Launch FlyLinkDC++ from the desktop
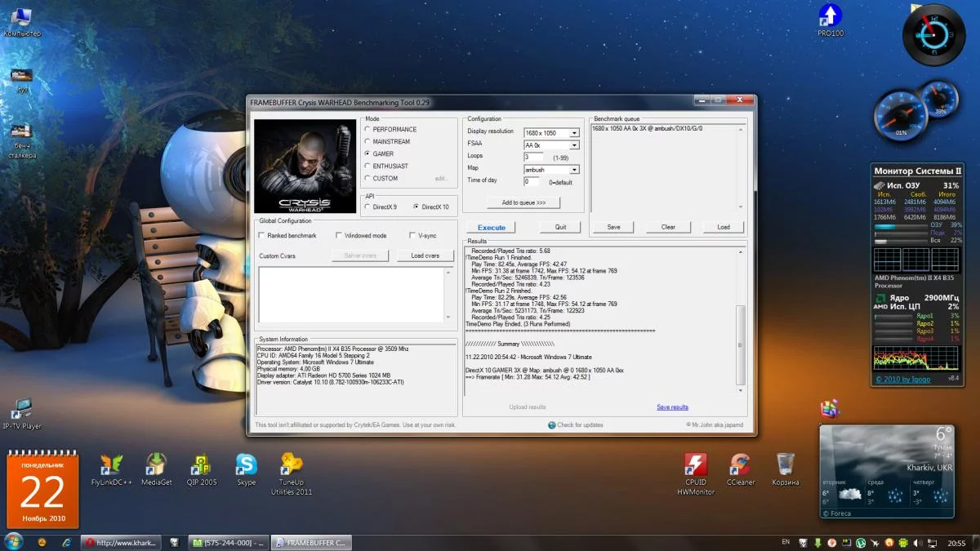The image size is (980, 551). click(x=111, y=464)
